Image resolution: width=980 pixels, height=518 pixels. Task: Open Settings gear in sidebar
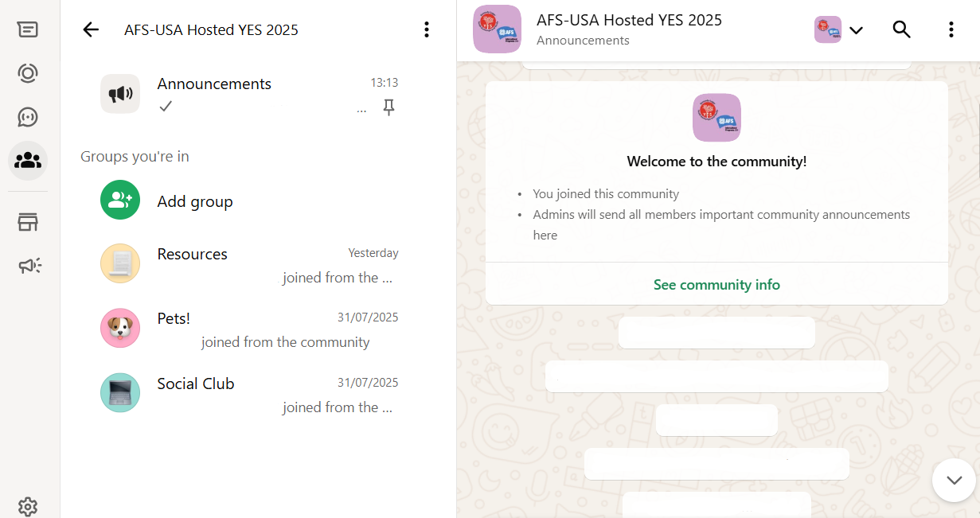(28, 506)
